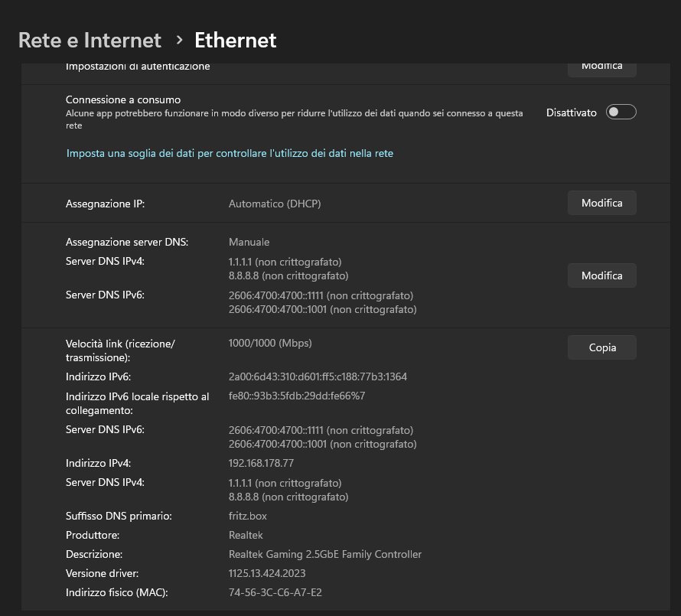This screenshot has width=681, height=616.
Task: Click the Automatico (DHCP) value
Action: coord(275,204)
